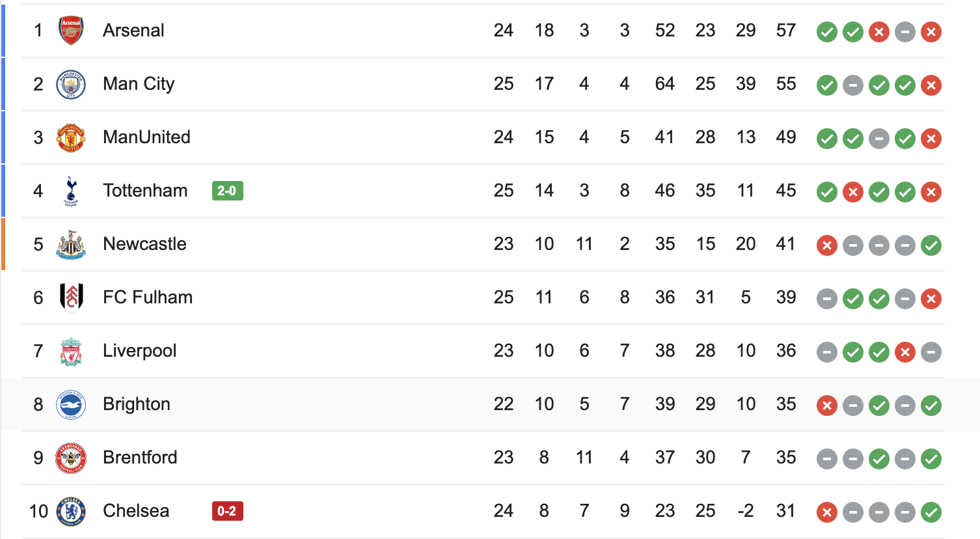Click the Brighton club crest
The image size is (980, 539).
[x=71, y=404]
